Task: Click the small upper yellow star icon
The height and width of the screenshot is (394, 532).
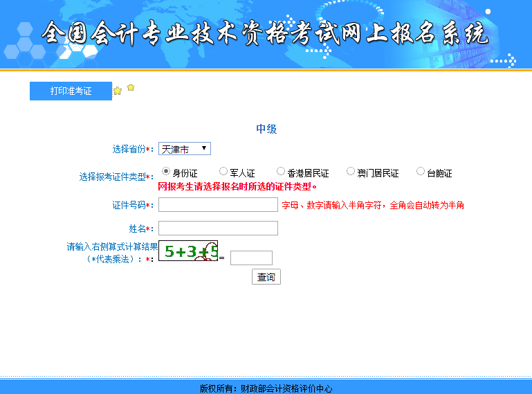Action: click(131, 88)
